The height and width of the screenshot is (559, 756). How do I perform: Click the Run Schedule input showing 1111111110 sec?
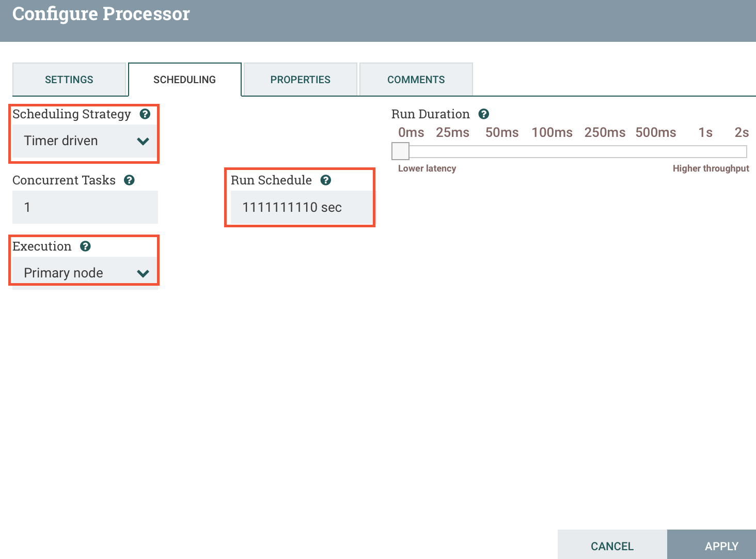point(300,207)
